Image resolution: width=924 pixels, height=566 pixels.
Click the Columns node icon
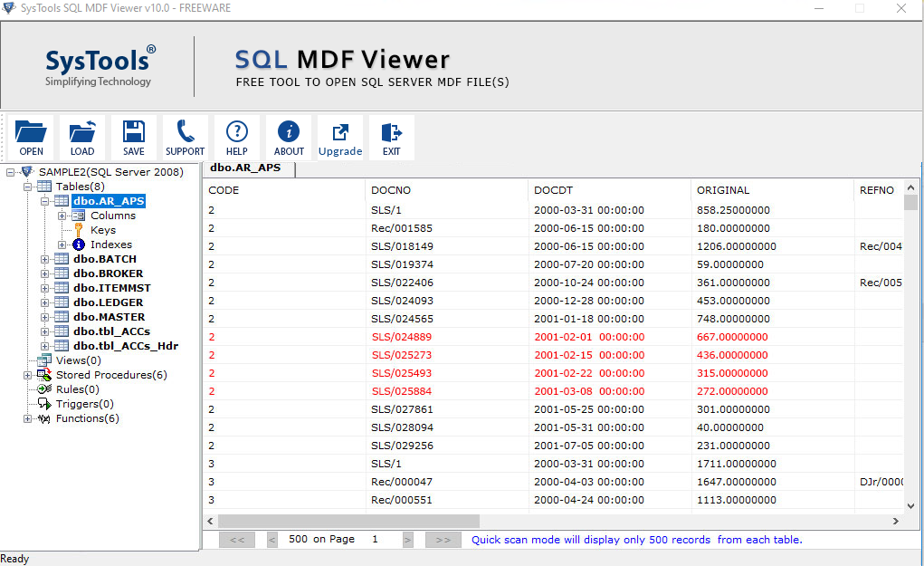79,216
